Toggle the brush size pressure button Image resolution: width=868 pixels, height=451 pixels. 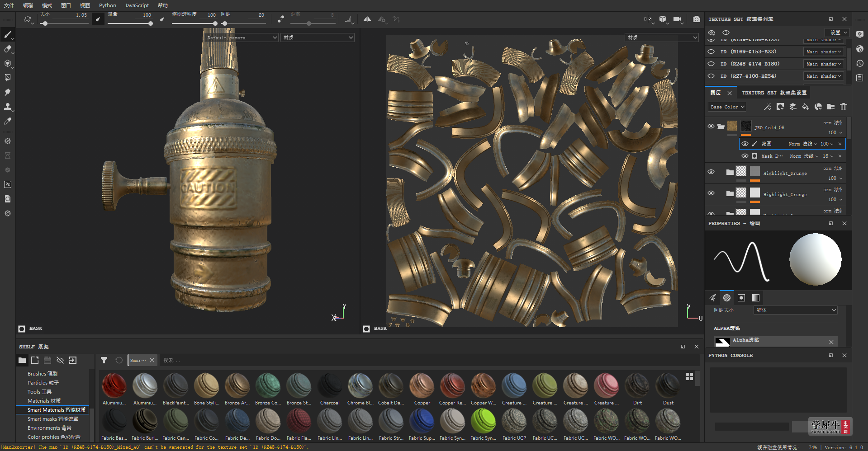[98, 19]
